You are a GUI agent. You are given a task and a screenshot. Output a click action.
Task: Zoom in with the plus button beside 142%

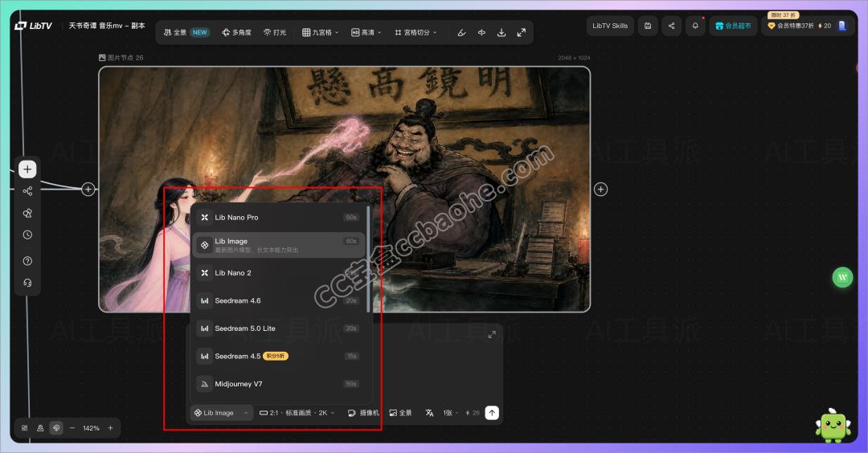(110, 427)
